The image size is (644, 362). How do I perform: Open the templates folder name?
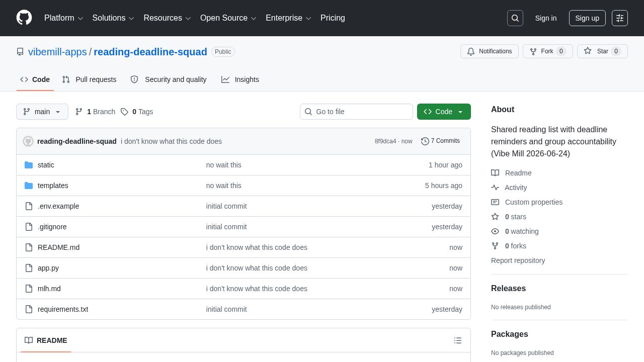coord(53,186)
